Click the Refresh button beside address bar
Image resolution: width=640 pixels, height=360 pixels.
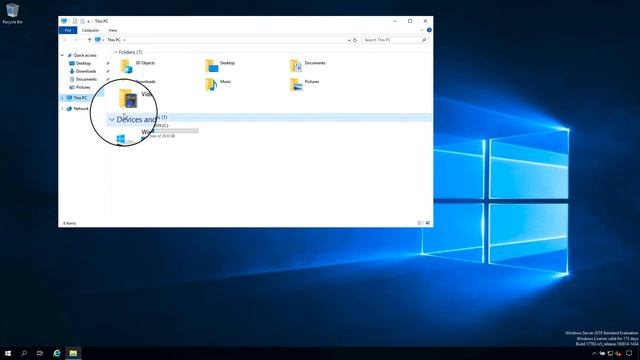click(355, 40)
